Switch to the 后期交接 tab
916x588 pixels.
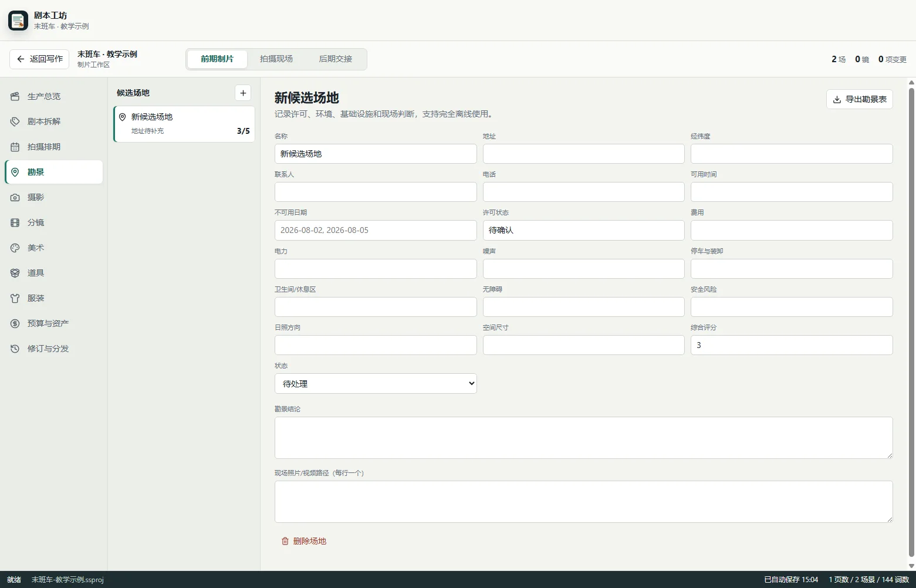(x=336, y=59)
